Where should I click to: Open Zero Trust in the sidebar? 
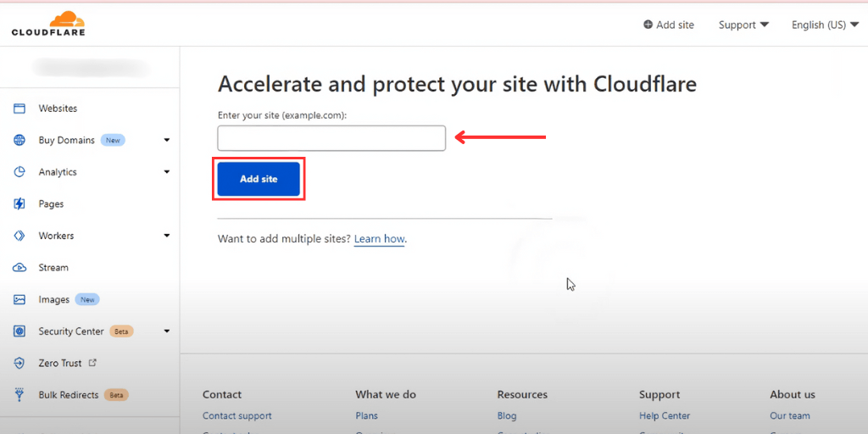tap(60, 363)
